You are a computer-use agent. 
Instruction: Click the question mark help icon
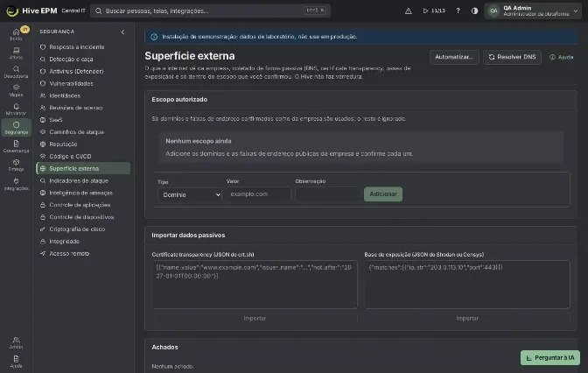(x=458, y=11)
